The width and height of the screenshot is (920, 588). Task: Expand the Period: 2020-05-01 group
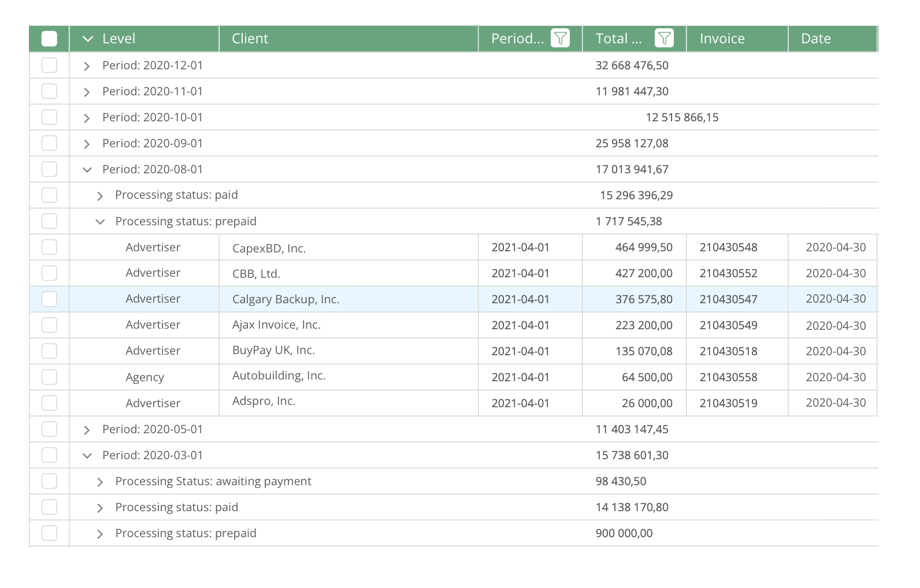click(87, 430)
